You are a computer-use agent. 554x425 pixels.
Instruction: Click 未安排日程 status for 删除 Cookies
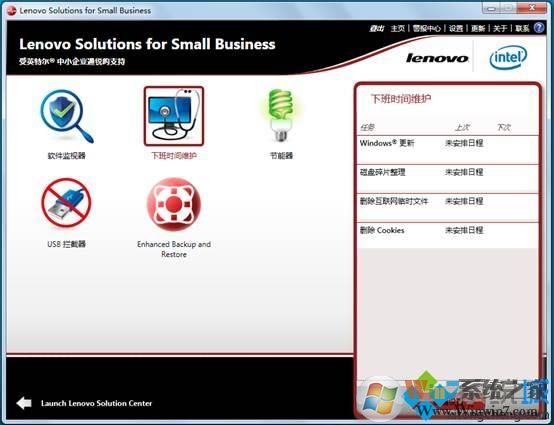coord(464,230)
